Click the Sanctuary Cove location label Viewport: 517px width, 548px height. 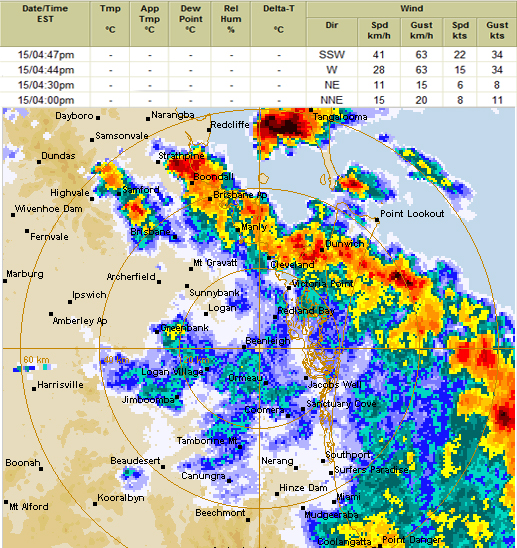(x=341, y=404)
